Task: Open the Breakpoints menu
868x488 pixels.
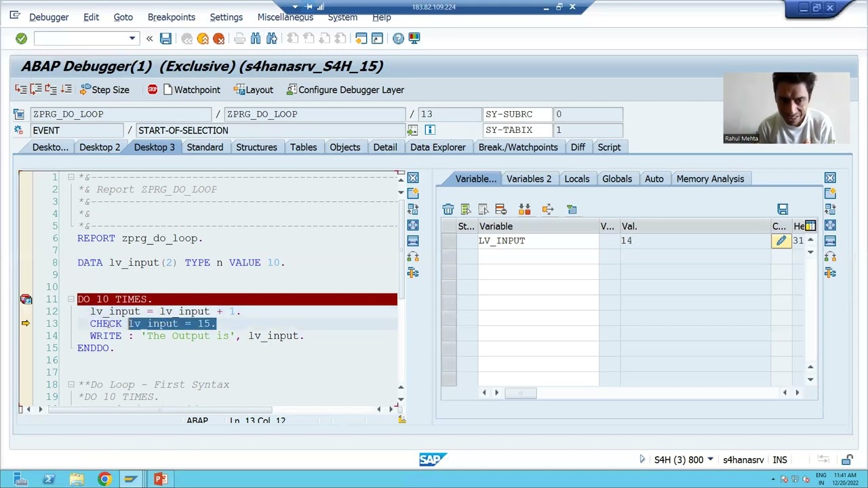Action: [x=171, y=17]
